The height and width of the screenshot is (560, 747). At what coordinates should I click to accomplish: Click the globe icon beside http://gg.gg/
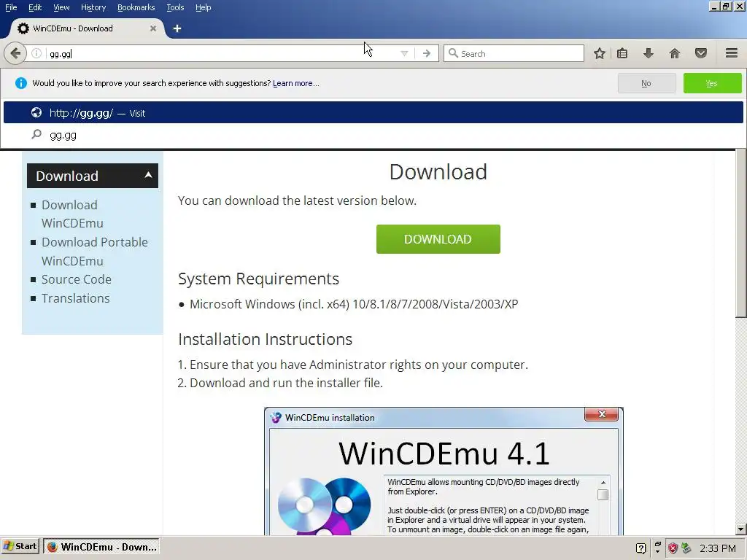point(36,112)
